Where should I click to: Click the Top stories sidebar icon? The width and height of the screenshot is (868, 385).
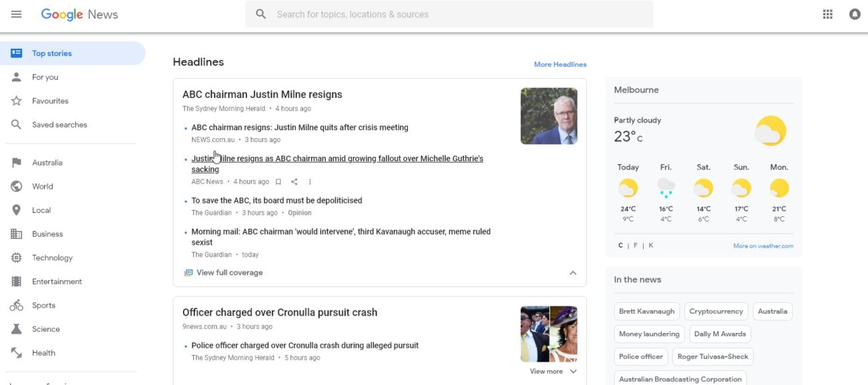click(17, 53)
